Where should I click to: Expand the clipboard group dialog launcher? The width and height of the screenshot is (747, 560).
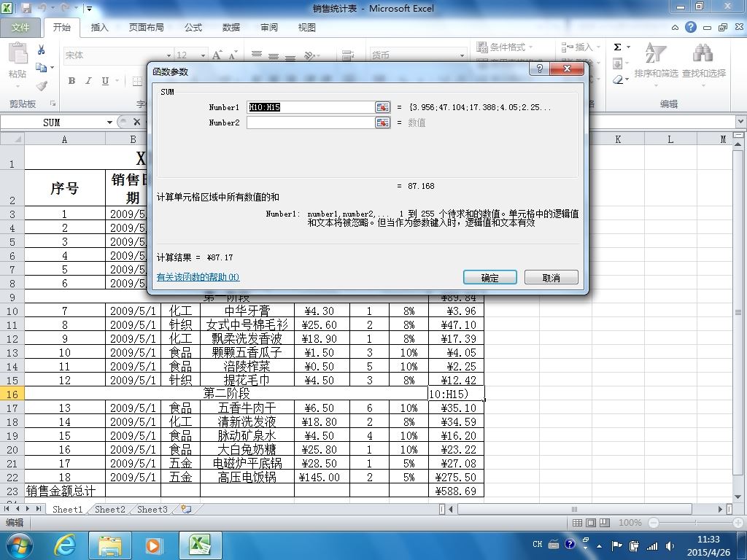point(53,104)
